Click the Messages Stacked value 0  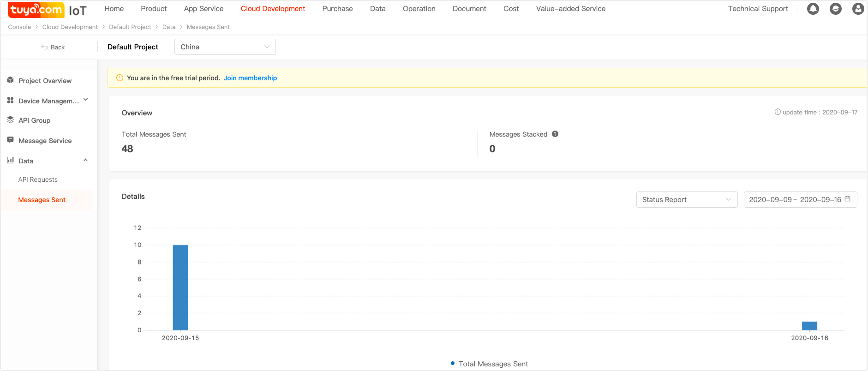(x=492, y=149)
